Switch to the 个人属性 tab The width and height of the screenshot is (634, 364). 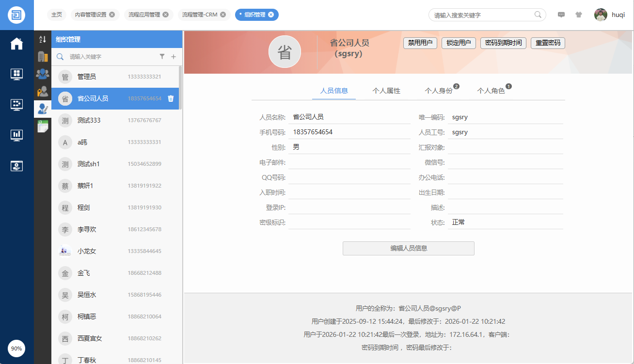pos(386,91)
